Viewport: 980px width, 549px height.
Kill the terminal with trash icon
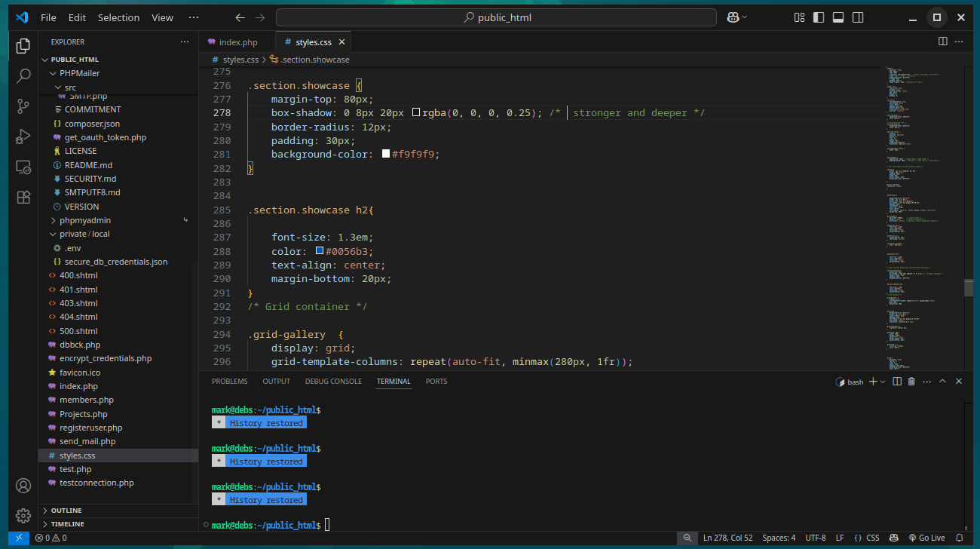911,382
